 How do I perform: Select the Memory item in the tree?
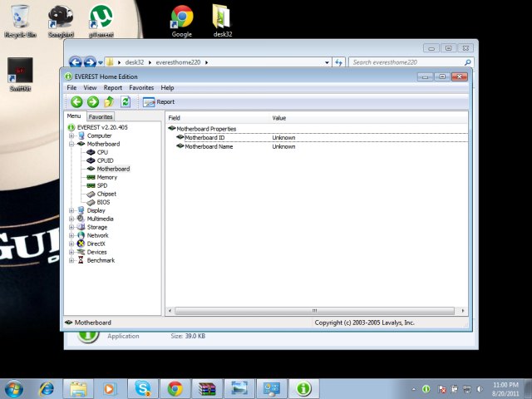point(107,177)
